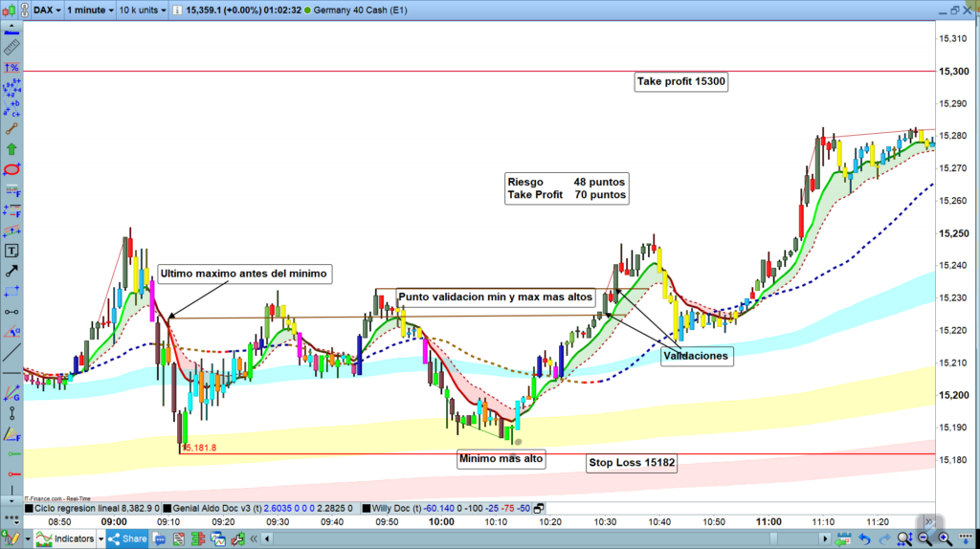Select the red ellipse drawing tool
Viewport: 980px width, 549px height.
(11, 169)
